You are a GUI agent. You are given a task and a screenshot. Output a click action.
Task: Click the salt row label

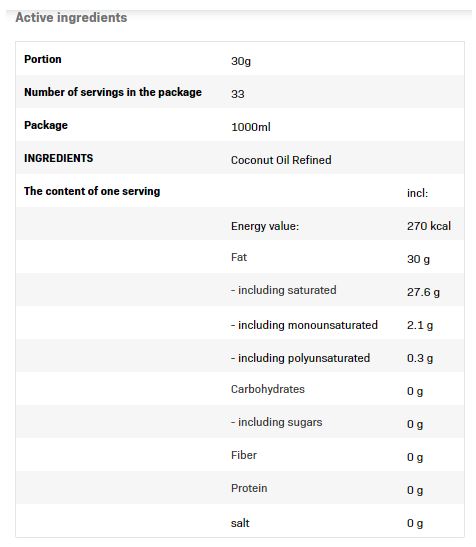(x=240, y=523)
